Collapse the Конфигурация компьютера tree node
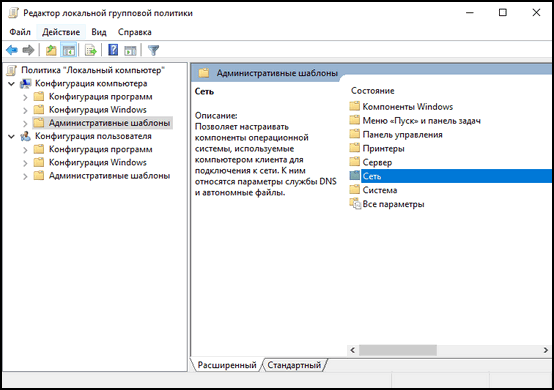Image resolution: width=554 pixels, height=390 pixels. [12, 84]
